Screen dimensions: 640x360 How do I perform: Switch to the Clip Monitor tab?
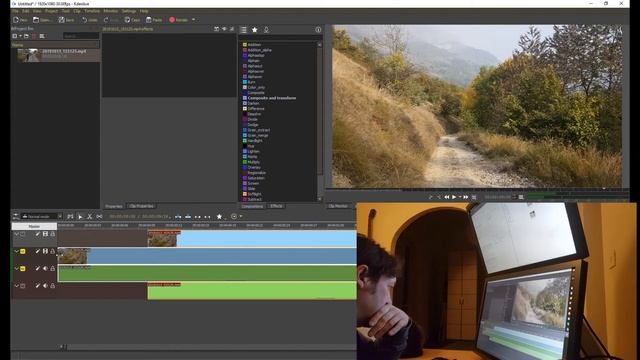(338, 206)
